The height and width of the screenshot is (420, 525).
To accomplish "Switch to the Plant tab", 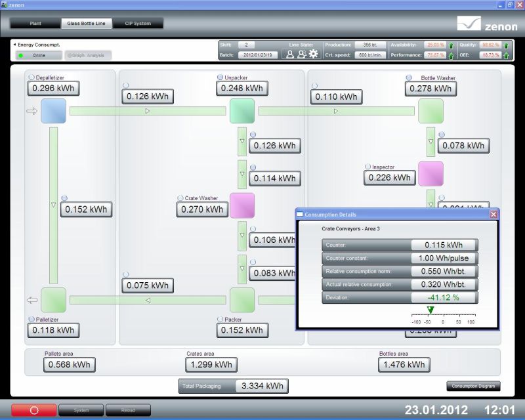I will click(x=35, y=24).
